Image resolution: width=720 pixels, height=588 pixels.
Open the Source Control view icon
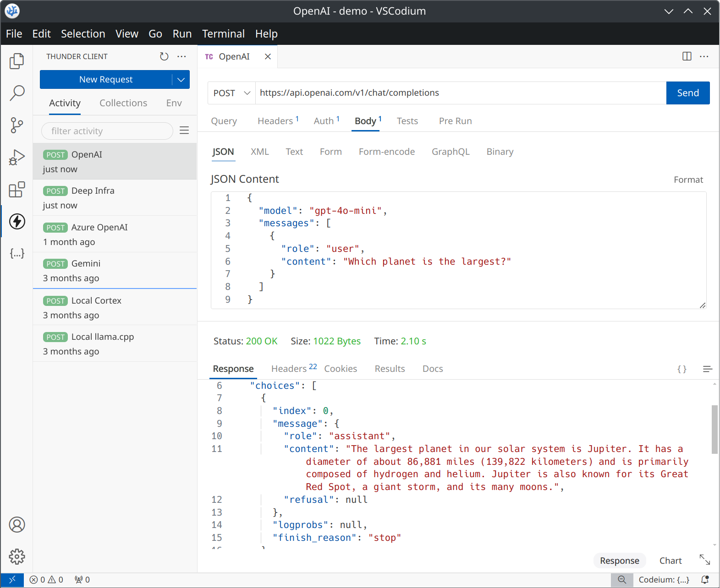[x=17, y=125]
